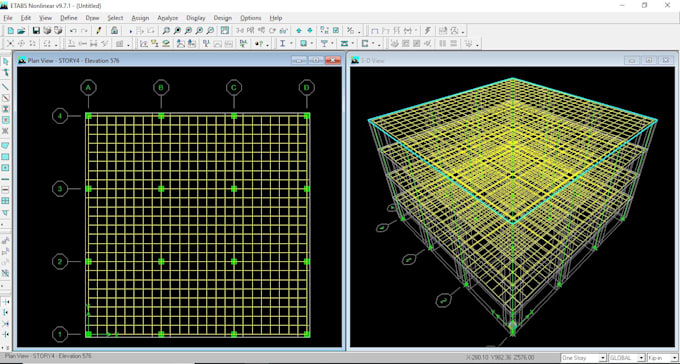Viewport: 680px width, 364px height.
Task: Select the column at grid intersection B-3
Action: (x=161, y=189)
